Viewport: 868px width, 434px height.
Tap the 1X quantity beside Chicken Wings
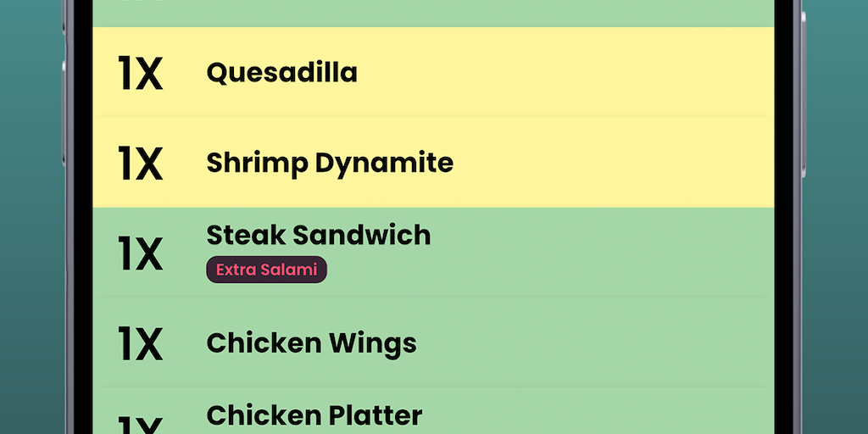pyautogui.click(x=140, y=343)
